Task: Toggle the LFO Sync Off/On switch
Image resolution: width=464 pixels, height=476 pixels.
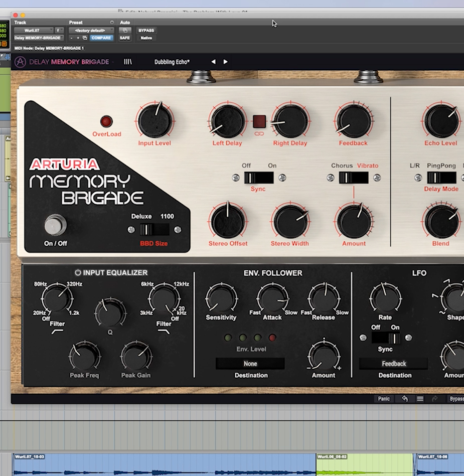Action: click(x=386, y=338)
